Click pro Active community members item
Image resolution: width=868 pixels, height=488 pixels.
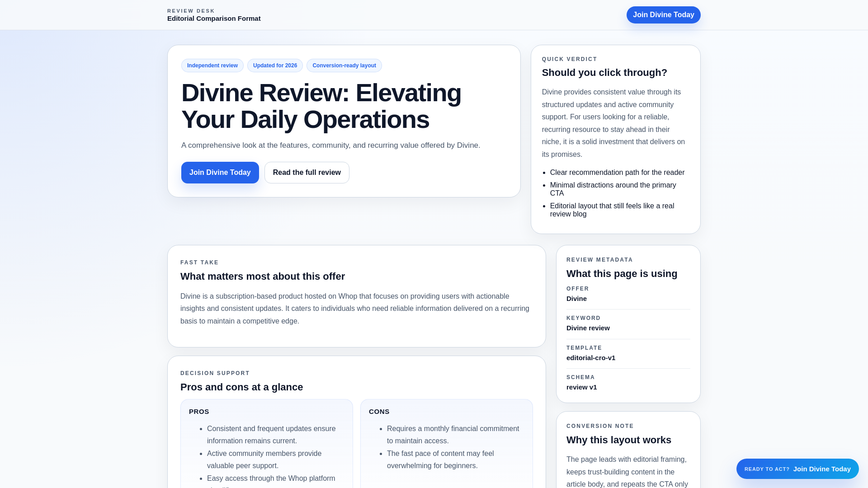pyautogui.click(x=264, y=460)
